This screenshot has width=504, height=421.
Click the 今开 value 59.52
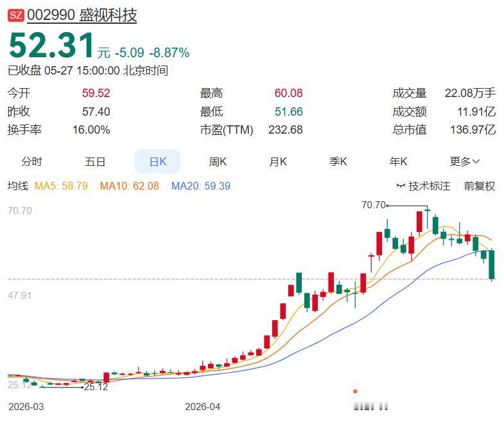click(96, 93)
